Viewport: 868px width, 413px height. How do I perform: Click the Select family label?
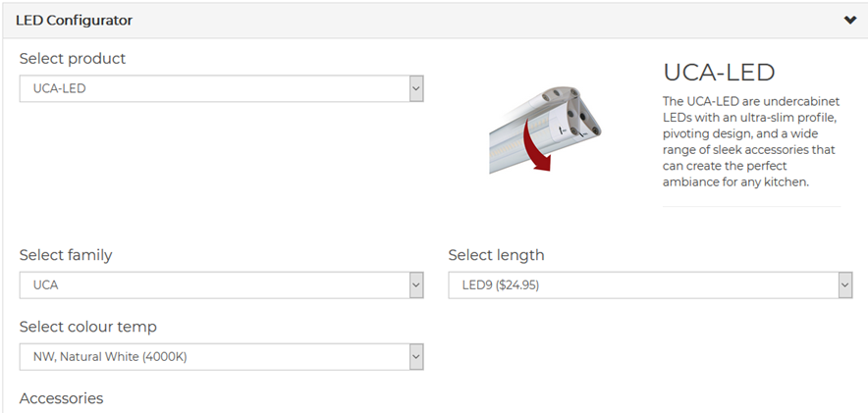pyautogui.click(x=66, y=255)
